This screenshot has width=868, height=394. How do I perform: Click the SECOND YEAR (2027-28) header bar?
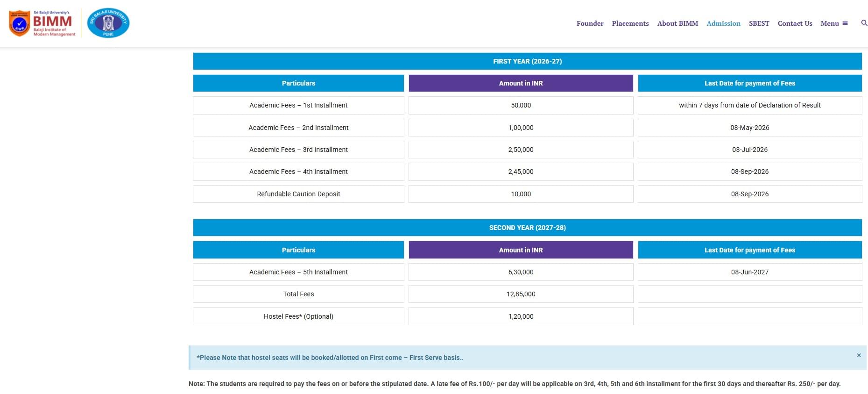tap(527, 228)
